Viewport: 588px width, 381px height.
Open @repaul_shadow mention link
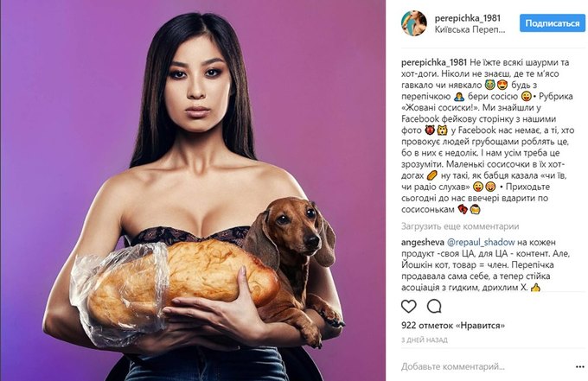click(481, 243)
